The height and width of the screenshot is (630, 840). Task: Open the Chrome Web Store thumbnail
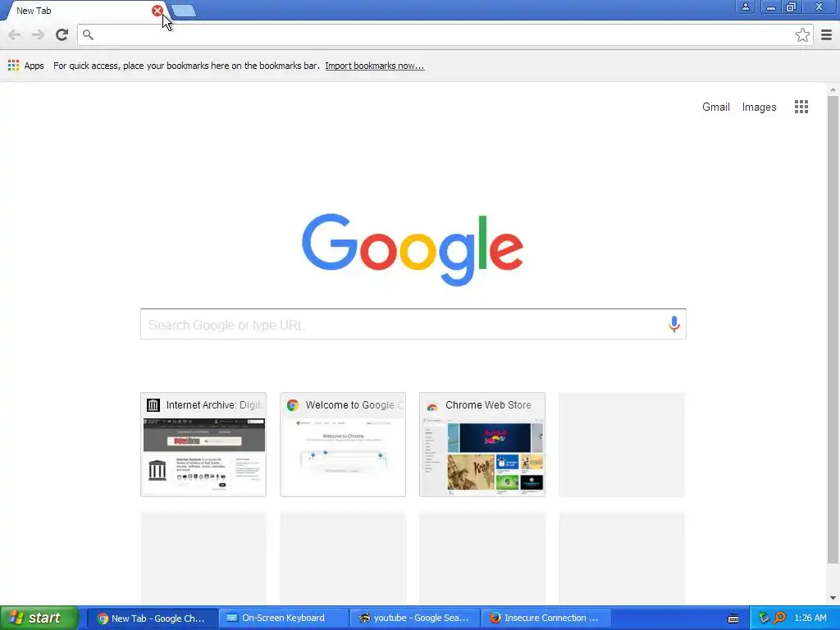(x=482, y=445)
